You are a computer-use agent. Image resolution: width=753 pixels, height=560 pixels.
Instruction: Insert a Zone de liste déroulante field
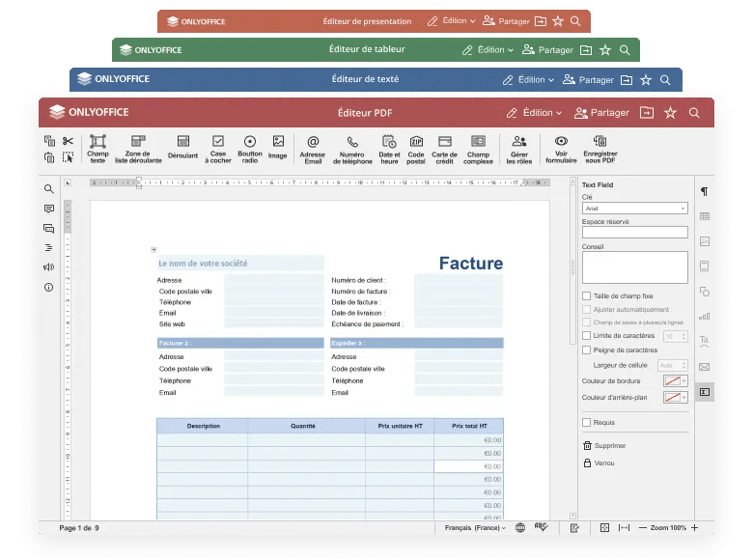(x=138, y=149)
